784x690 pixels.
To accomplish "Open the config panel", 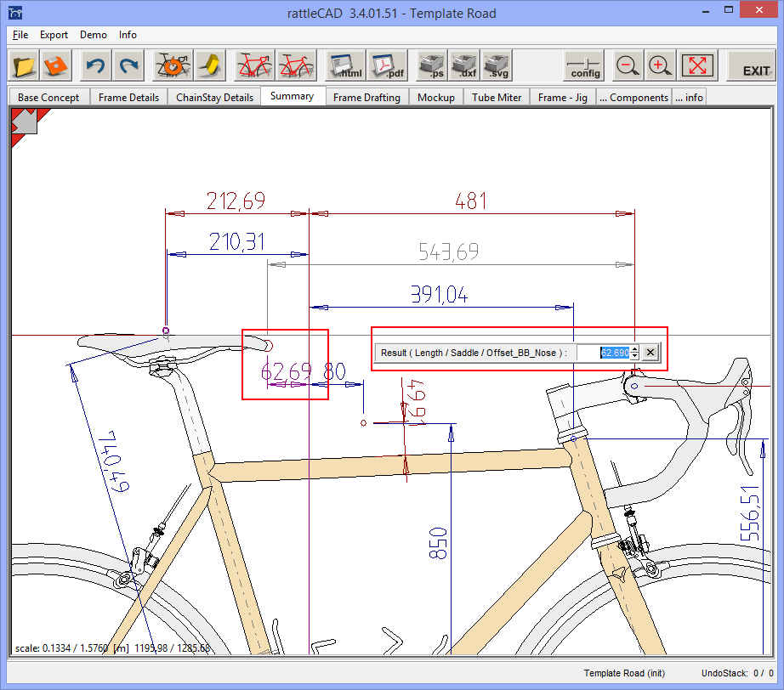I will tap(584, 65).
